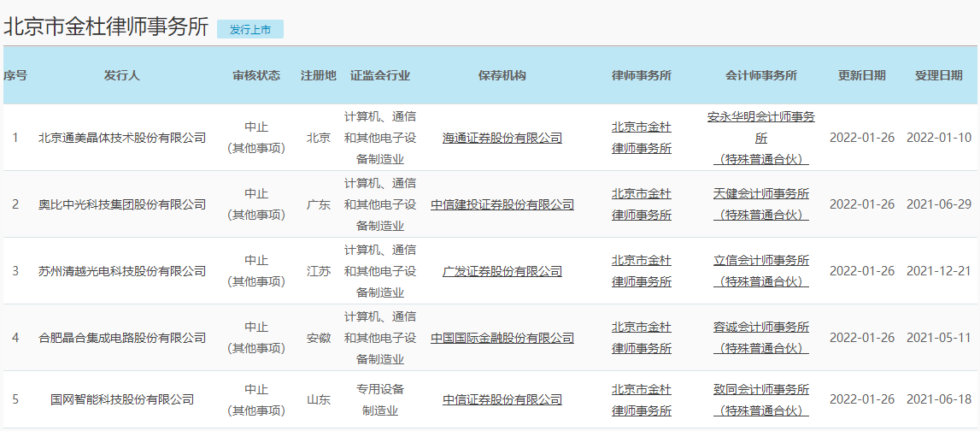Select issuer 奥比中光科技集团股份有限公司

point(122,204)
